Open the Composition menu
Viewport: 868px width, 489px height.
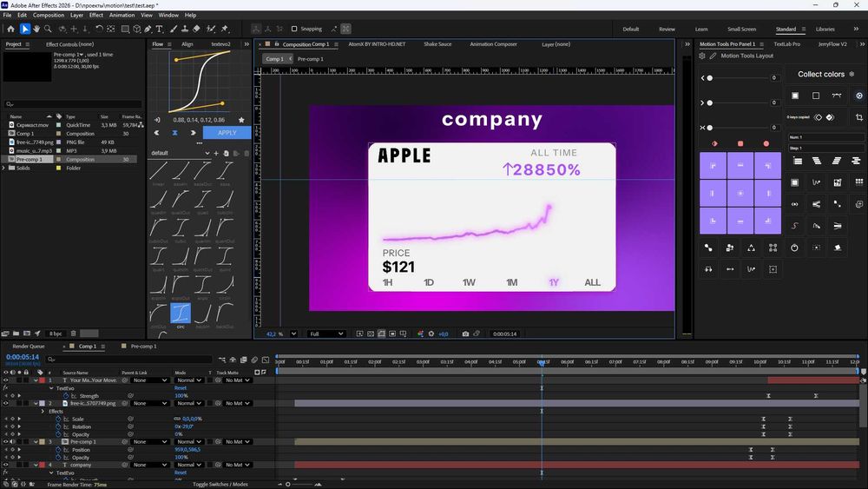pos(48,15)
